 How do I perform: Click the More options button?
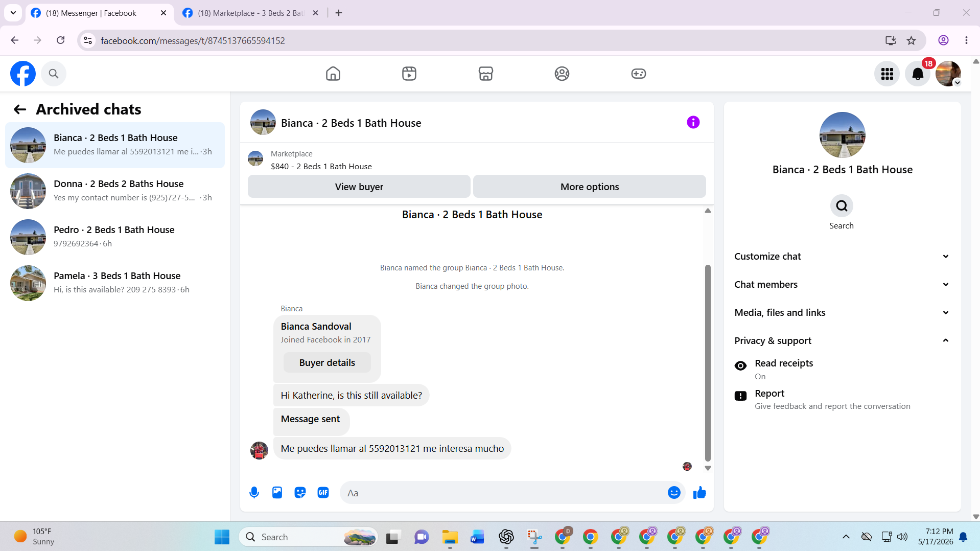click(590, 187)
